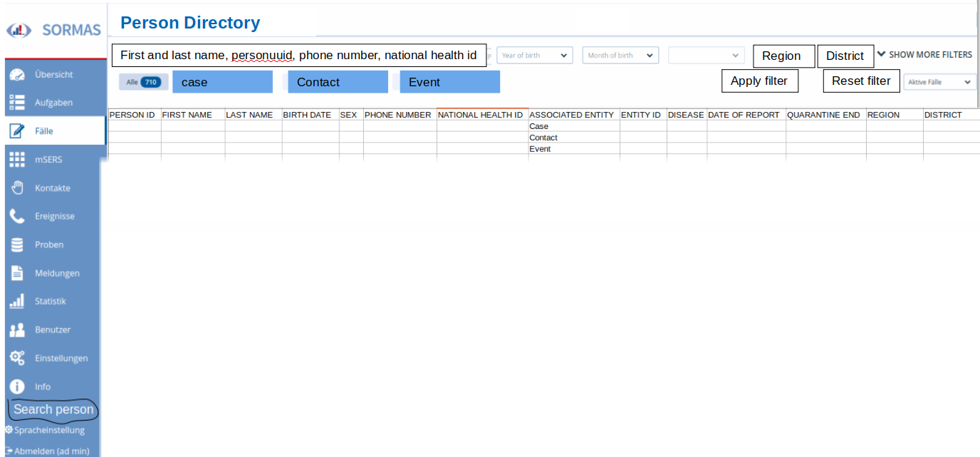Open Aufgaben task list icon
980x457 pixels.
pyautogui.click(x=18, y=103)
